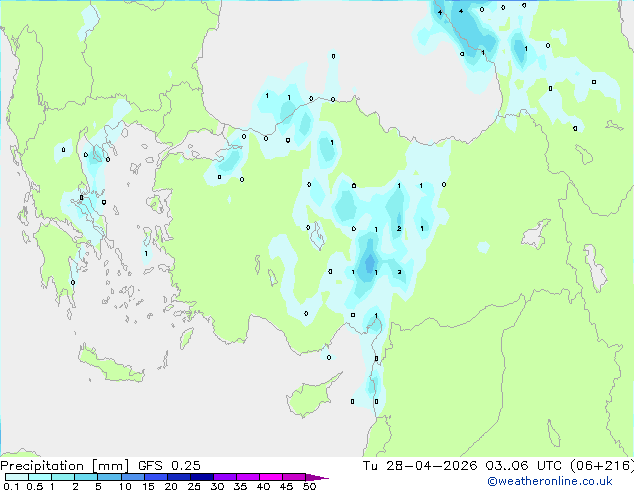The width and height of the screenshot is (634, 490).
Task: Click the 0.1–0.5 mm legend color swatch
Action: [x=17, y=477]
